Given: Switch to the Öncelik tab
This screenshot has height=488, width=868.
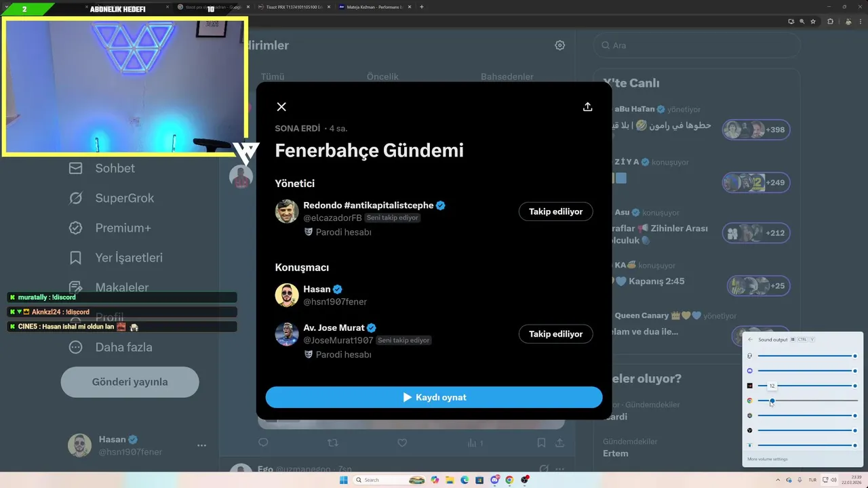Looking at the screenshot, I should 382,77.
